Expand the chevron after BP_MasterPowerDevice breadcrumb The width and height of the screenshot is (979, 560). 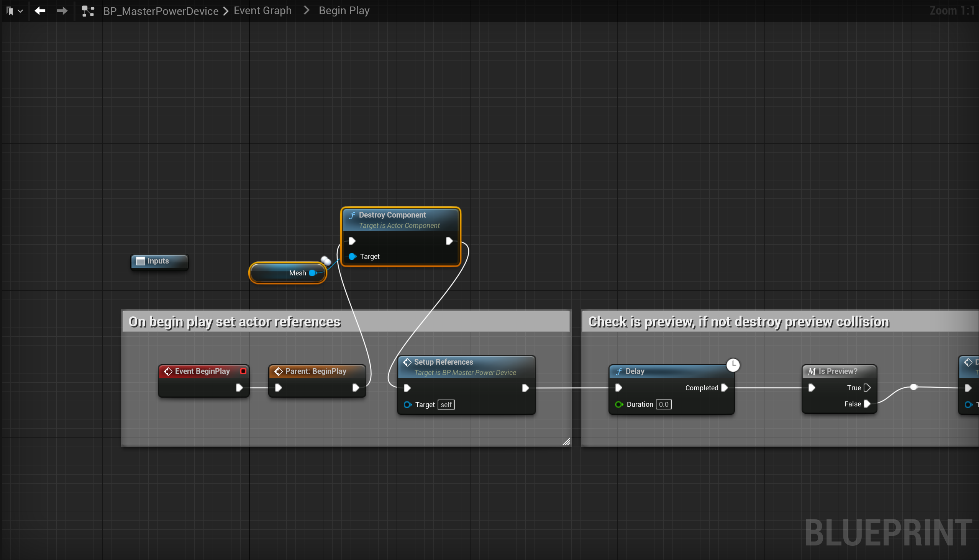pyautogui.click(x=226, y=11)
